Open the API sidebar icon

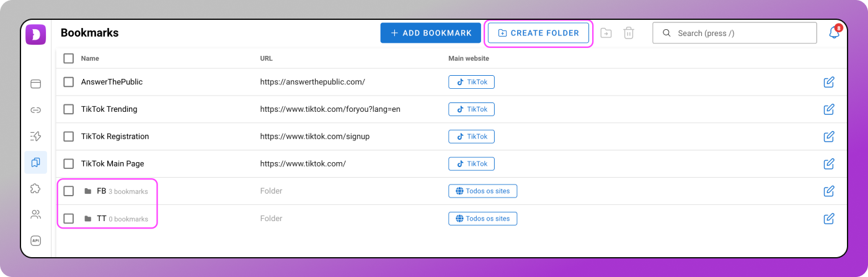(36, 240)
